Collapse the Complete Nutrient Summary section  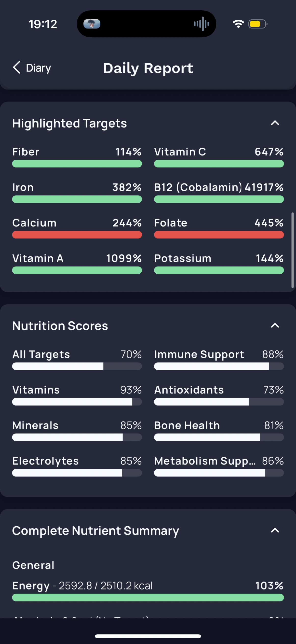click(x=275, y=530)
